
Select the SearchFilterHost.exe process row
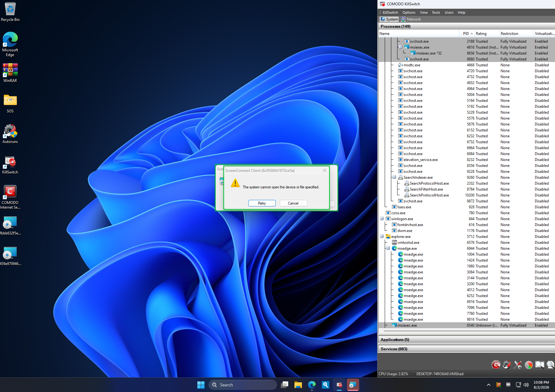[x=466, y=189]
